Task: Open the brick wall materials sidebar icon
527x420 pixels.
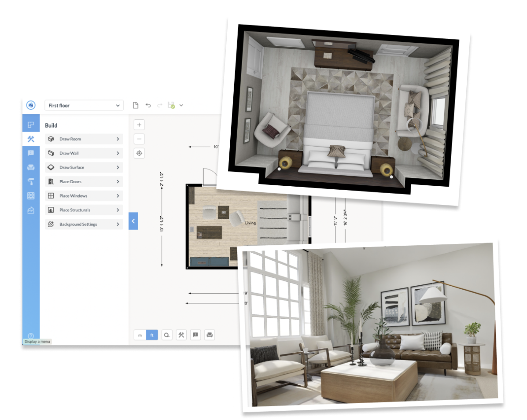Action: pyautogui.click(x=31, y=195)
